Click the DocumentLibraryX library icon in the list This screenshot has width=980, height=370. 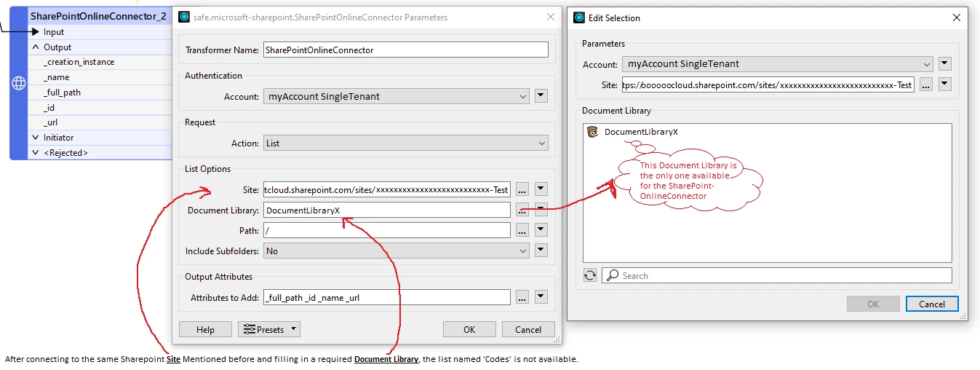[592, 132]
